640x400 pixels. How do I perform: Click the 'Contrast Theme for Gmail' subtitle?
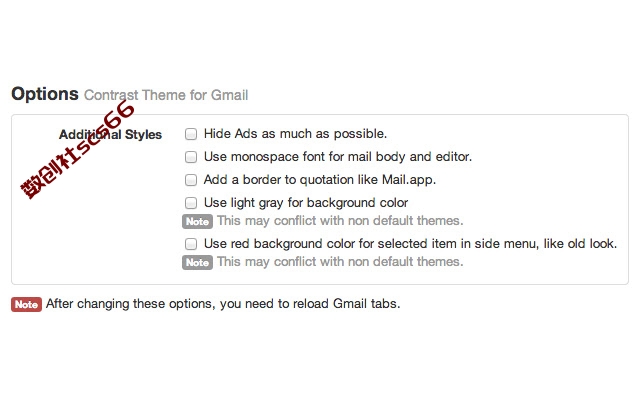coord(166,95)
